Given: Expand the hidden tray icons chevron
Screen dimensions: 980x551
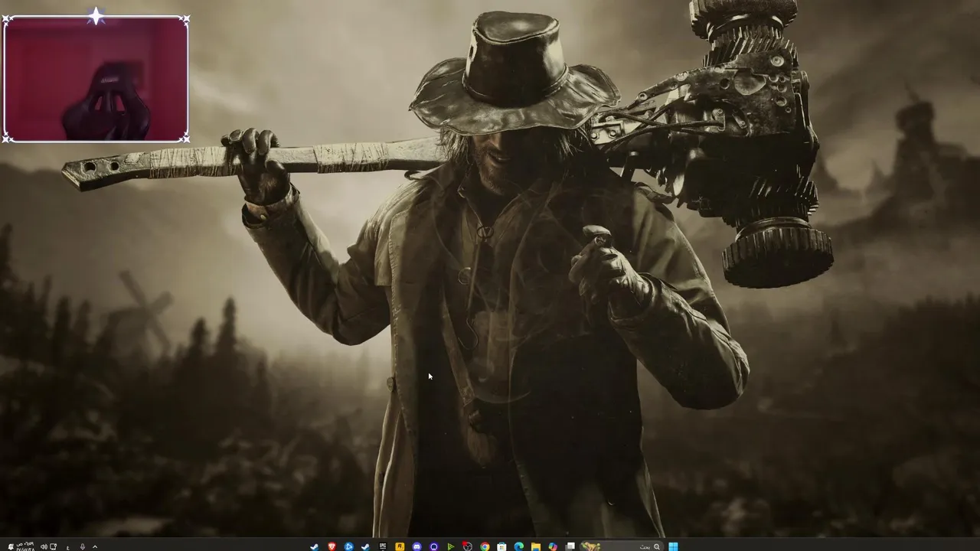Looking at the screenshot, I should point(95,547).
